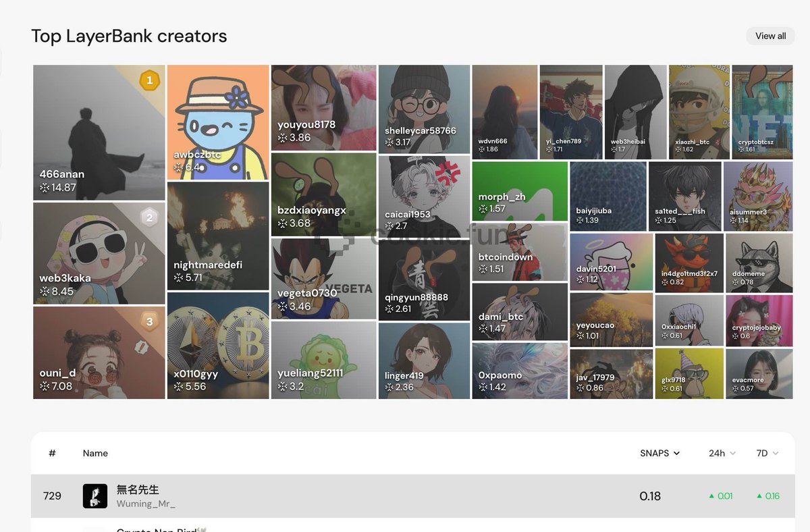Open the youyou8178 creator tile

(324, 107)
